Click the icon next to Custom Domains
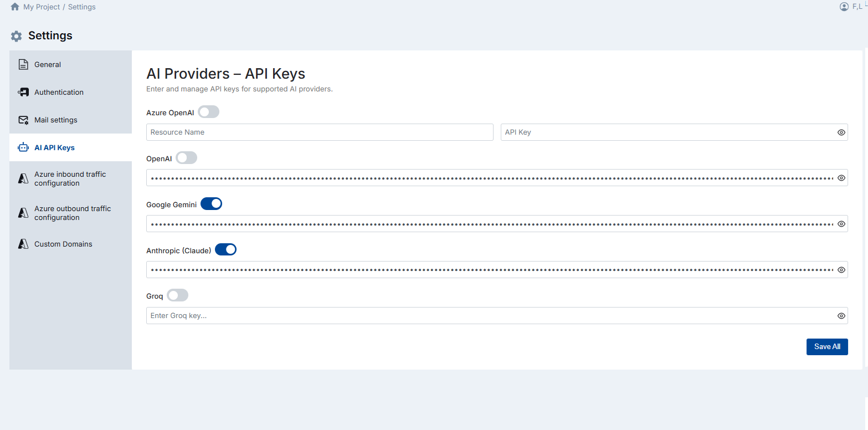 (x=23, y=244)
